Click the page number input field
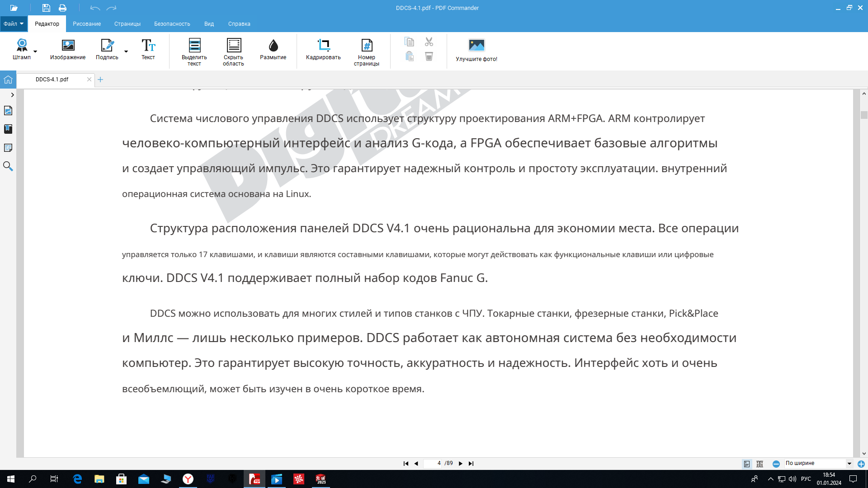The image size is (868, 488). (x=433, y=464)
